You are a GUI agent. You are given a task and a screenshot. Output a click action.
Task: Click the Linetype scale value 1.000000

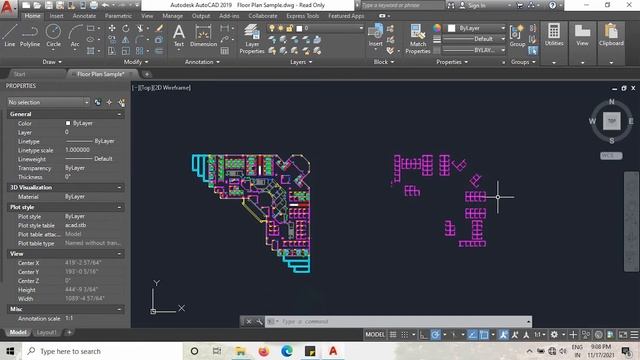click(77, 150)
